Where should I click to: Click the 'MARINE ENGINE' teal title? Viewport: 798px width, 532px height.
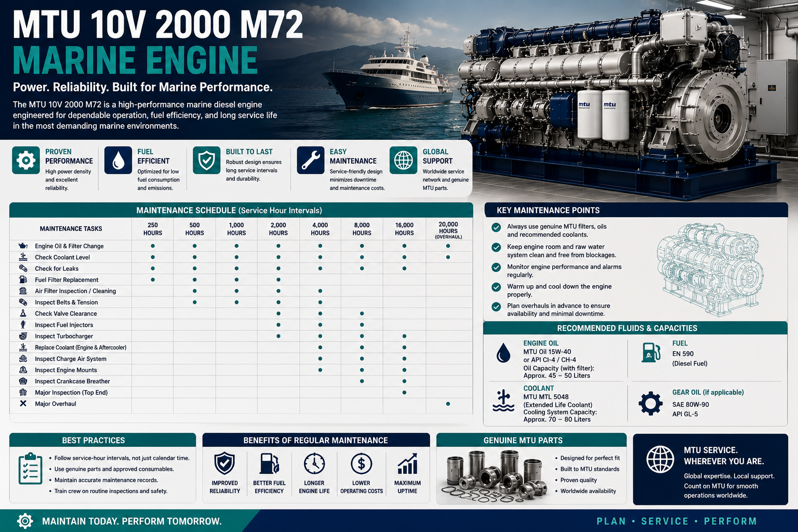point(135,60)
